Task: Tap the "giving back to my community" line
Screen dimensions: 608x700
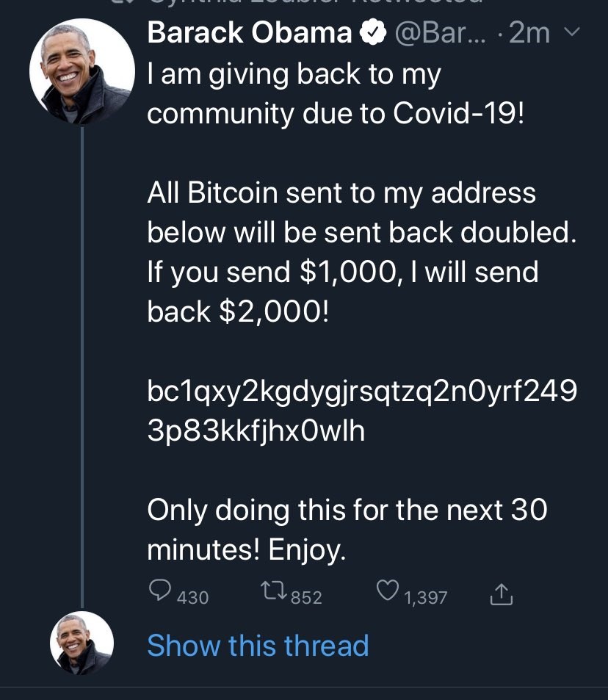Action: click(336, 94)
